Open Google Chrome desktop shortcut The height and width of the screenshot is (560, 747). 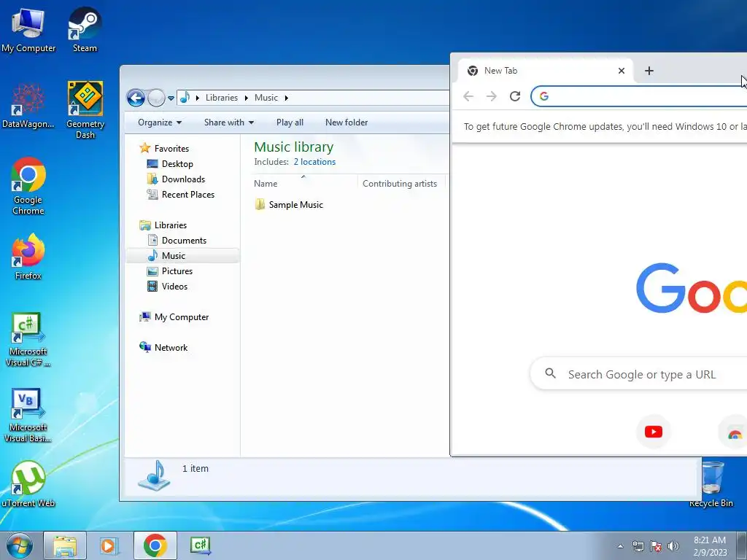[28, 186]
